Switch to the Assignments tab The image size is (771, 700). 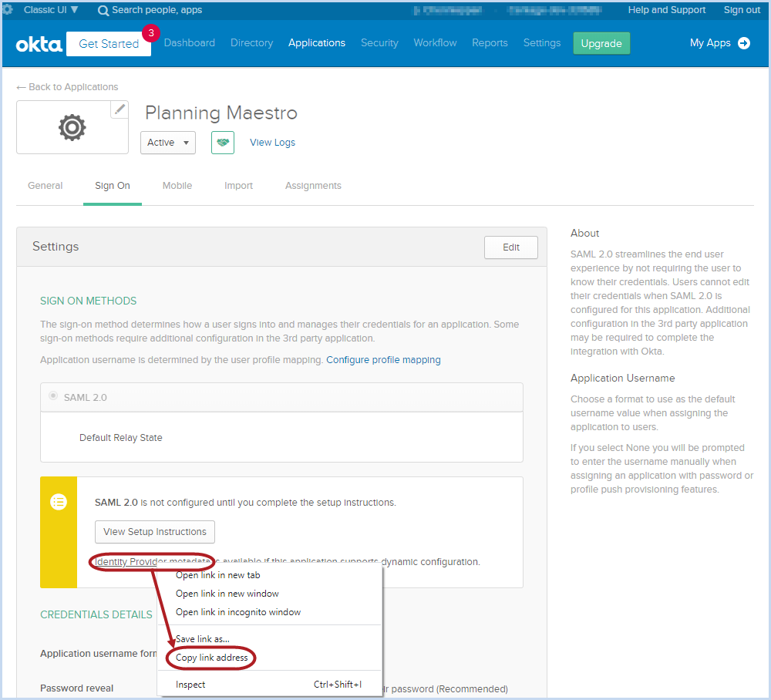[x=313, y=186]
